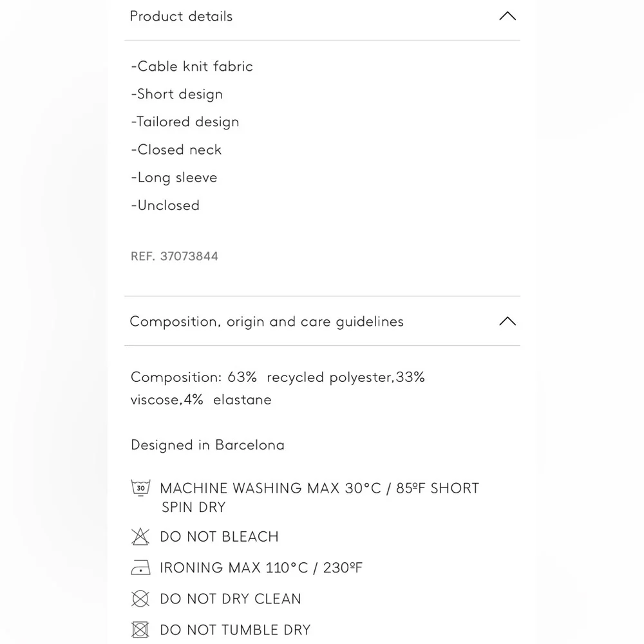The height and width of the screenshot is (644, 644).
Task: Click the Designed in Barcelona text
Action: 207,445
